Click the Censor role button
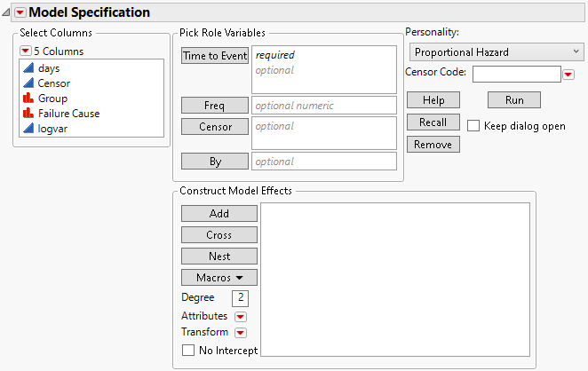Viewport: 588px width, 371px height. [214, 127]
